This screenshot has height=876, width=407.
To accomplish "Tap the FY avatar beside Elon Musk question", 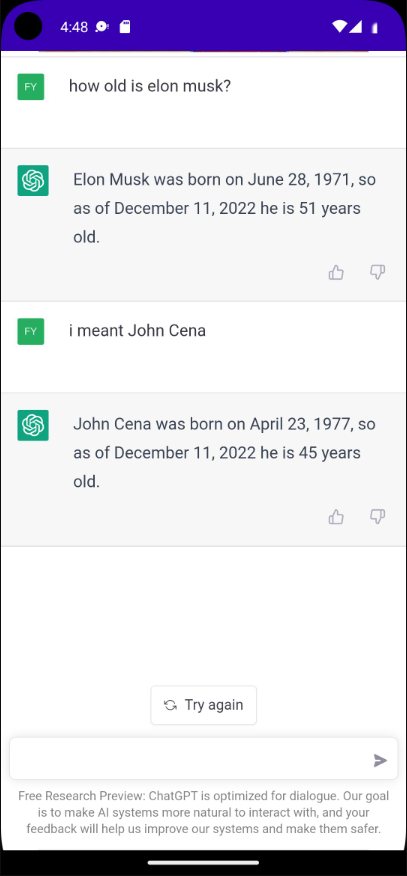I will click(31, 87).
